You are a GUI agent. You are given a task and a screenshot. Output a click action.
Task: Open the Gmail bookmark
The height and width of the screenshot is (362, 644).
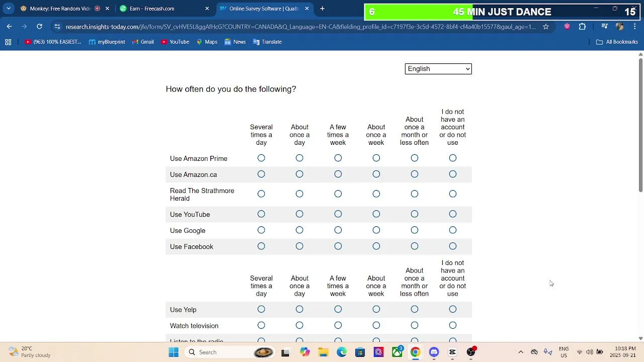tap(142, 42)
